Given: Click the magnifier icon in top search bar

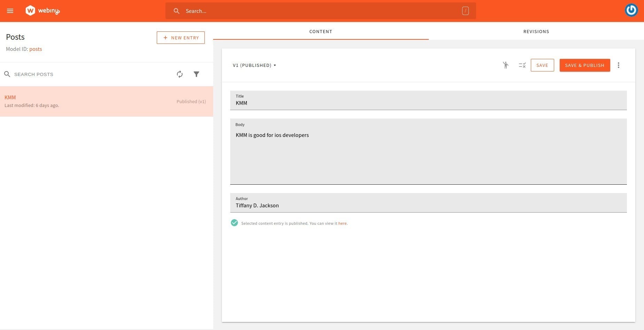Looking at the screenshot, I should (177, 11).
